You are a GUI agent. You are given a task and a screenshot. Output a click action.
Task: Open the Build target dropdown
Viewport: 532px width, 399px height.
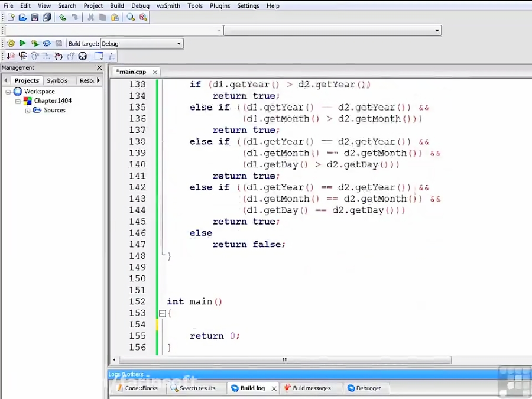pyautogui.click(x=179, y=44)
